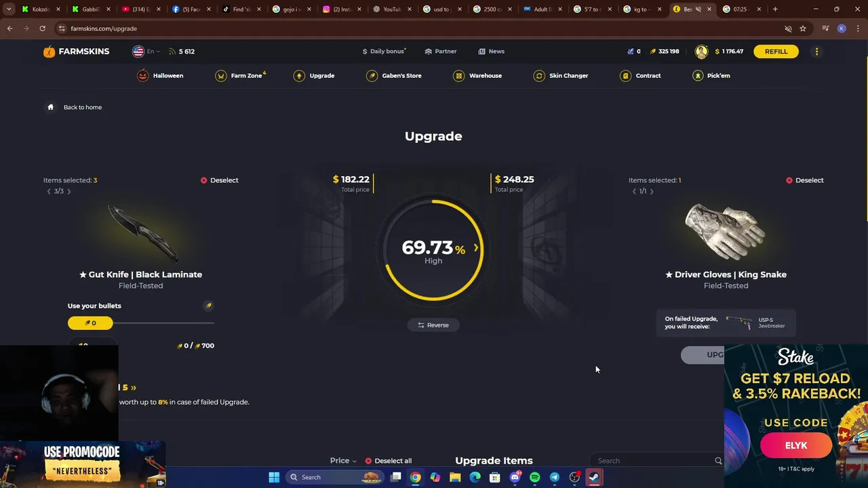
Task: Open the tab search dropdown arrow
Action: point(8,9)
